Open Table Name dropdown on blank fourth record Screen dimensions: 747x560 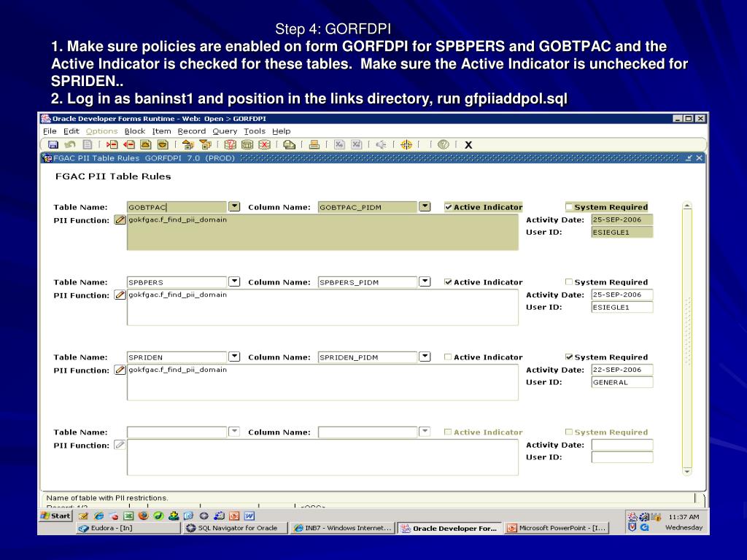234,432
